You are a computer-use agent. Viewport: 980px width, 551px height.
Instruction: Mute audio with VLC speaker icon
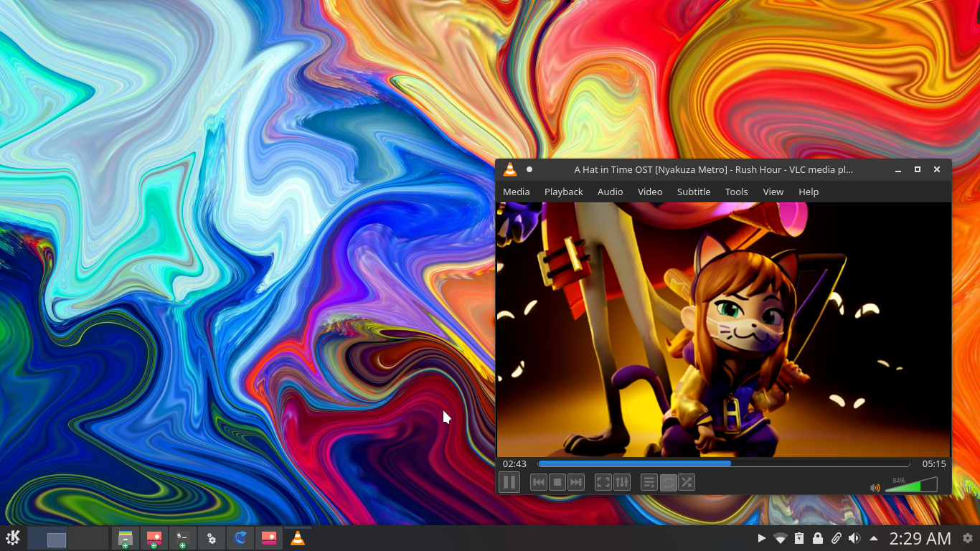(x=875, y=488)
